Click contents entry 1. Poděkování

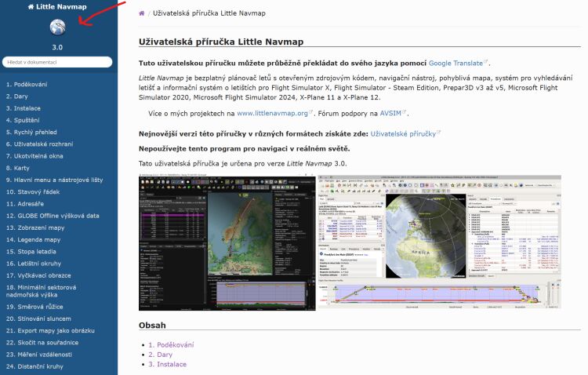(x=171, y=344)
